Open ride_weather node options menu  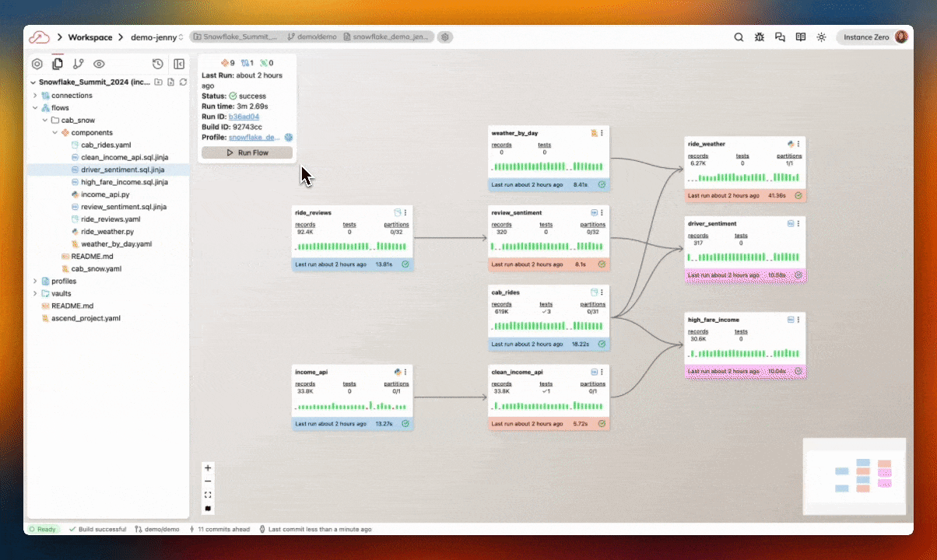coord(798,144)
